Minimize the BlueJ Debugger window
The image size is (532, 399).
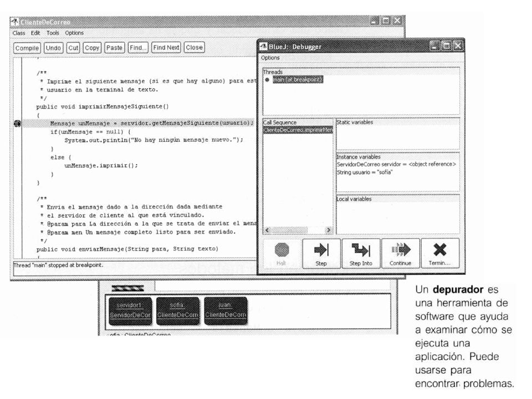tap(434, 46)
